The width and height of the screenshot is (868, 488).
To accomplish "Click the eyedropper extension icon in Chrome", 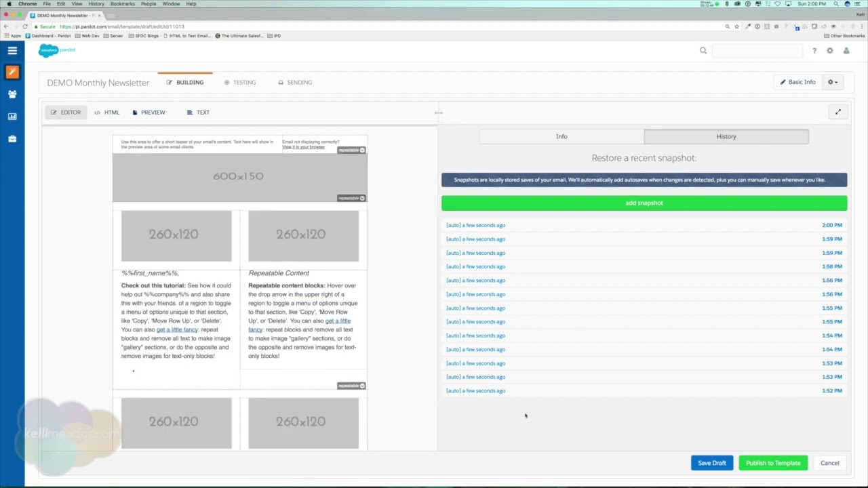I will pyautogui.click(x=748, y=26).
